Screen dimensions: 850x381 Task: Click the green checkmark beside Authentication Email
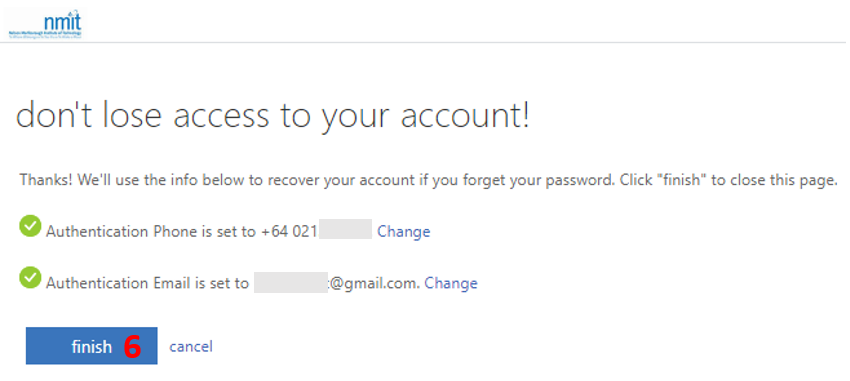[x=30, y=279]
